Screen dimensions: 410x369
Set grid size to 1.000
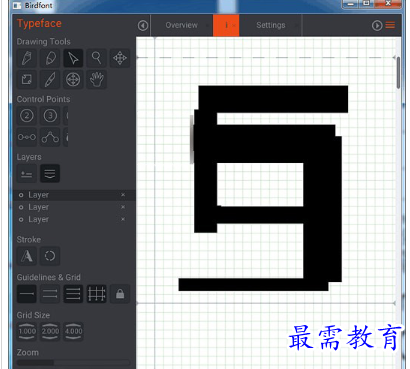tap(27, 331)
